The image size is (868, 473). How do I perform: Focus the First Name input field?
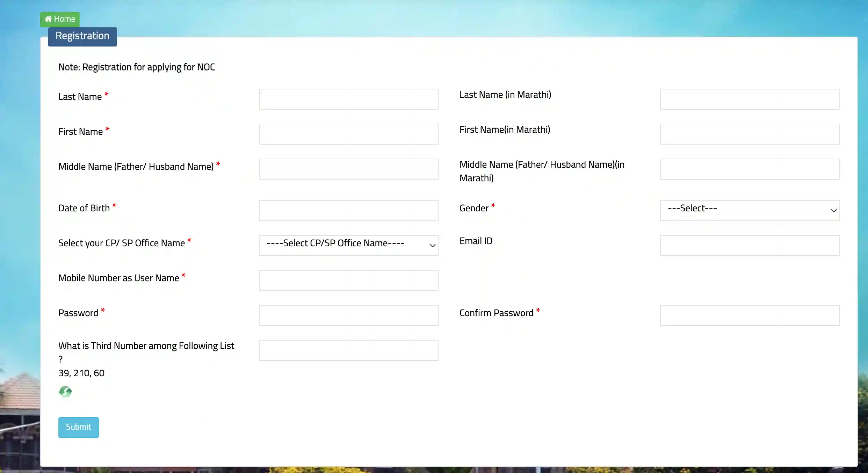[348, 134]
